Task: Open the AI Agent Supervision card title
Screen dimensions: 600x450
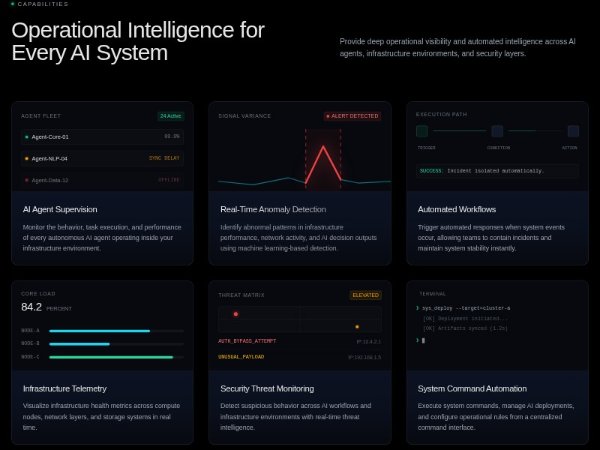Action: point(60,209)
